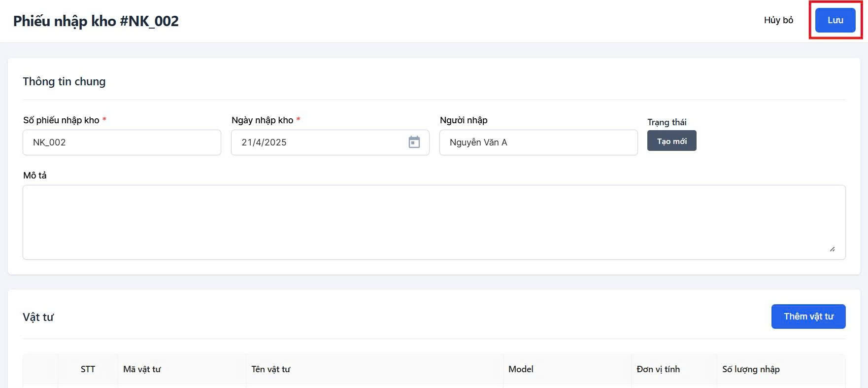868x388 pixels.
Task: Click the Số lượng nhập column header
Action: pyautogui.click(x=750, y=369)
